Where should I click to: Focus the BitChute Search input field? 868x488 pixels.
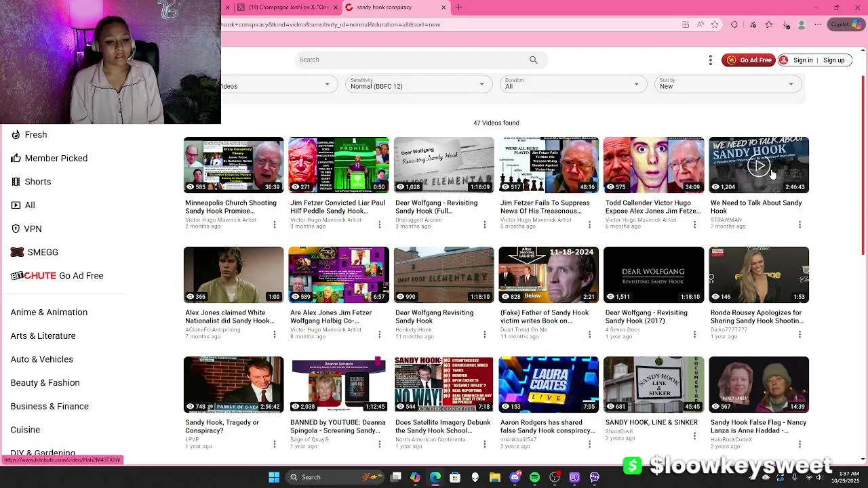(x=420, y=60)
